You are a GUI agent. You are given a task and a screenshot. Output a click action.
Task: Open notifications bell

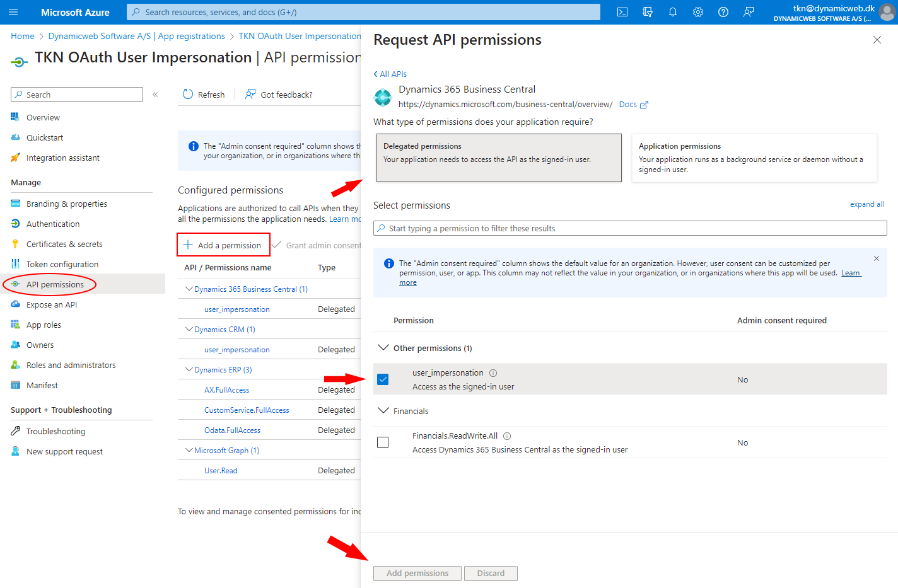673,12
